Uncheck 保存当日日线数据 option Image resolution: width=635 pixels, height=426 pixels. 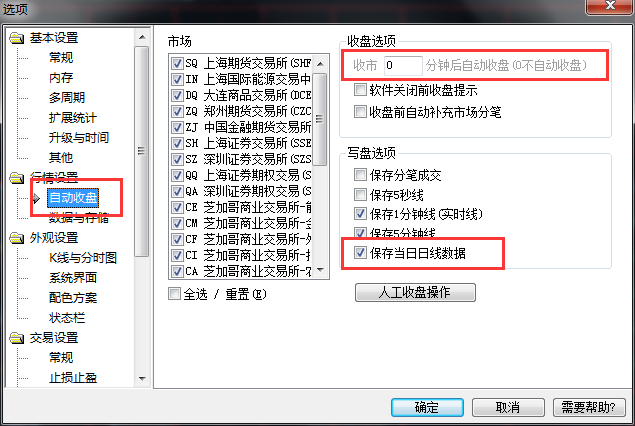[360, 253]
